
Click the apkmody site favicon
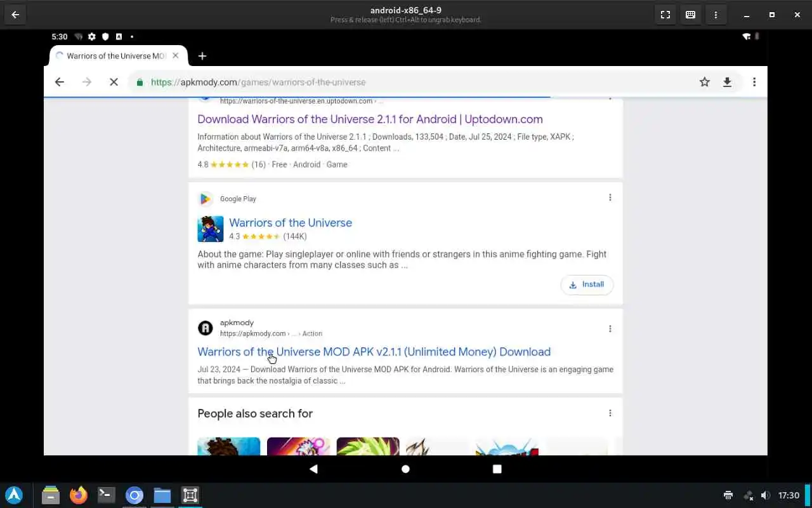pyautogui.click(x=205, y=328)
